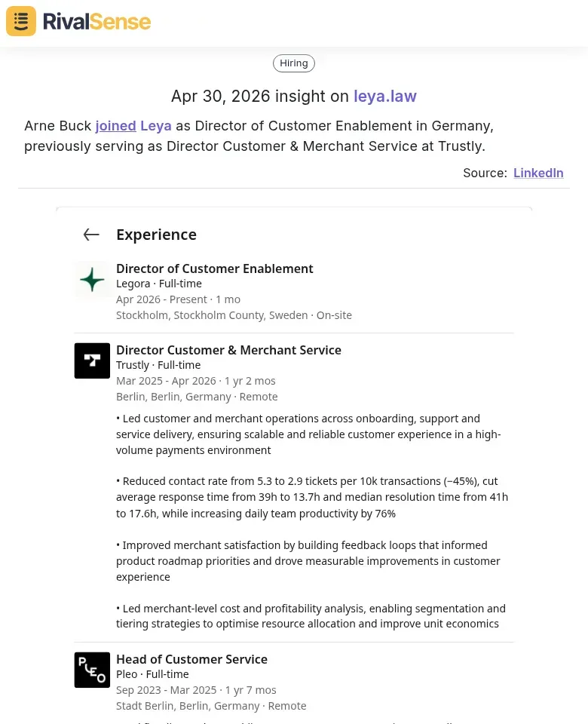Click the Head of Customer Service entry
Screen dimensions: 588x724
click(x=191, y=659)
